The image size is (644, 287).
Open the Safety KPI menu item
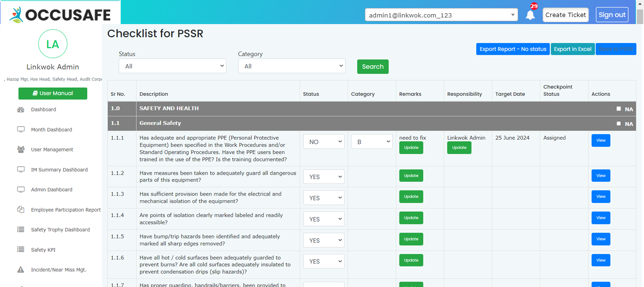(x=43, y=250)
